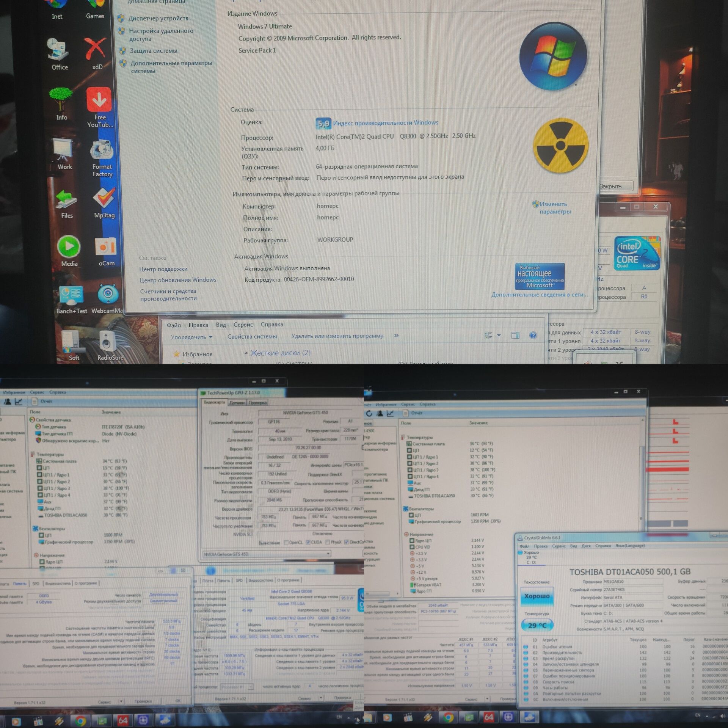
Task: Click Удалить или изменить программу button
Action: point(337,336)
